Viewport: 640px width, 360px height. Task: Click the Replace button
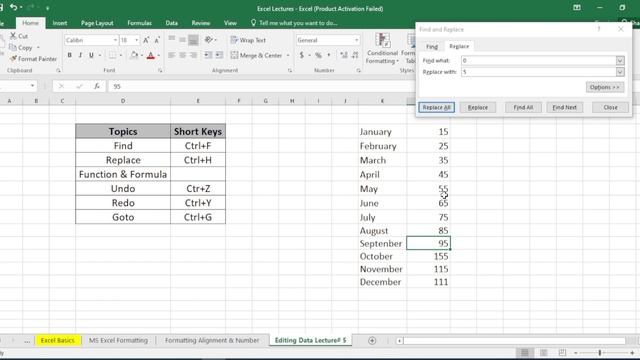pos(478,107)
